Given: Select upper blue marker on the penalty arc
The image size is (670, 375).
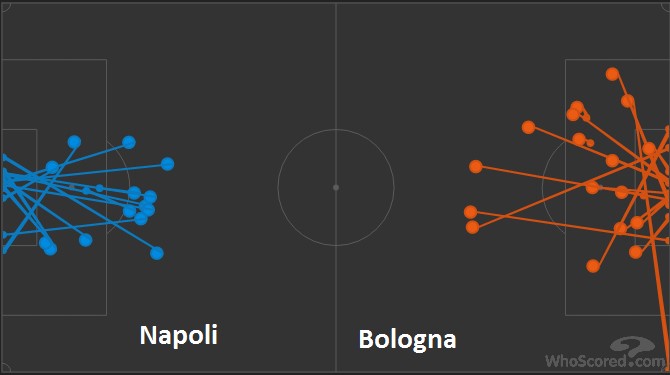Looking at the screenshot, I should 129,142.
